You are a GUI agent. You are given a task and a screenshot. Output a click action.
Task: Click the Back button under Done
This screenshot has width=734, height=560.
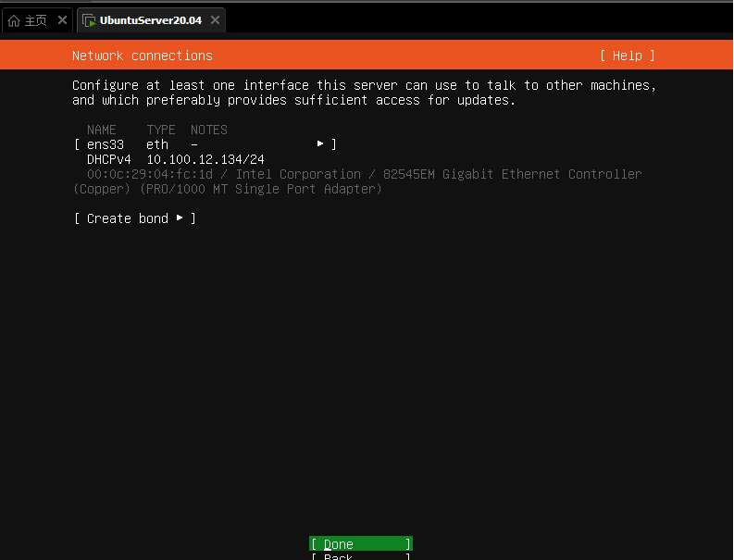click(x=361, y=556)
